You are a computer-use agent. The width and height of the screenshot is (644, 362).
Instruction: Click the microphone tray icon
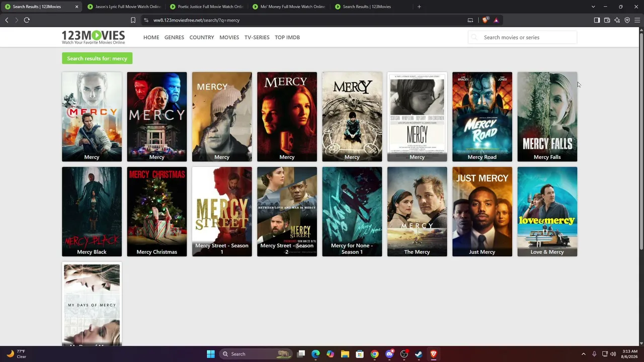click(x=594, y=354)
